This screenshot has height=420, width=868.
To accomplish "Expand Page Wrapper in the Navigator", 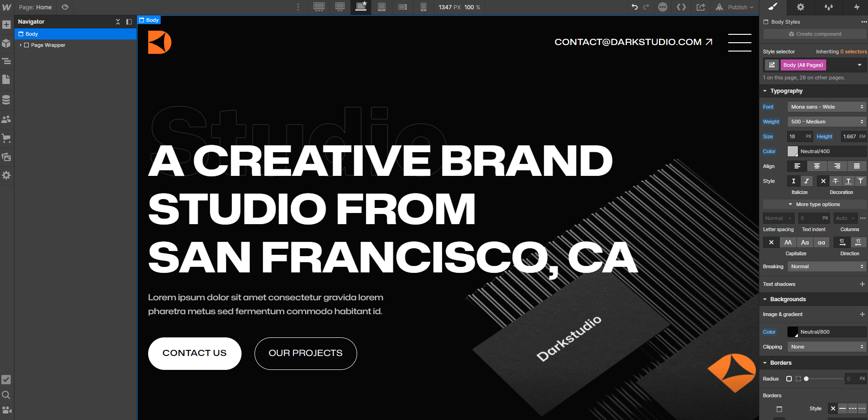I will pyautogui.click(x=20, y=45).
